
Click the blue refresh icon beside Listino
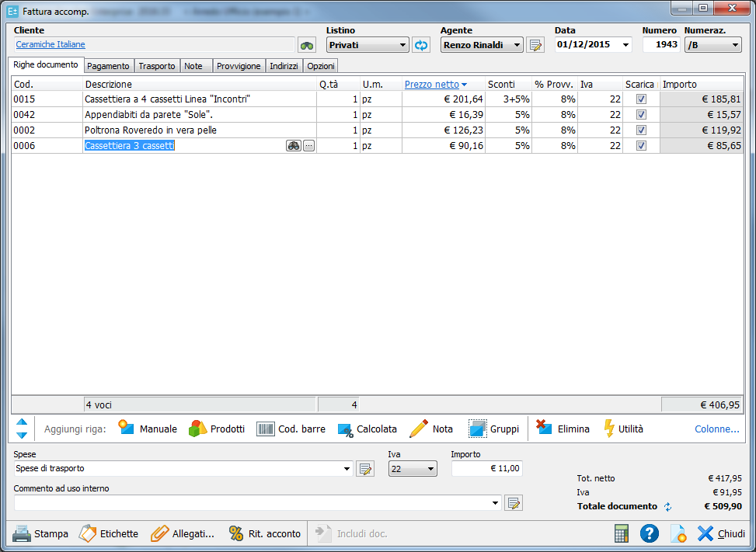(x=421, y=45)
